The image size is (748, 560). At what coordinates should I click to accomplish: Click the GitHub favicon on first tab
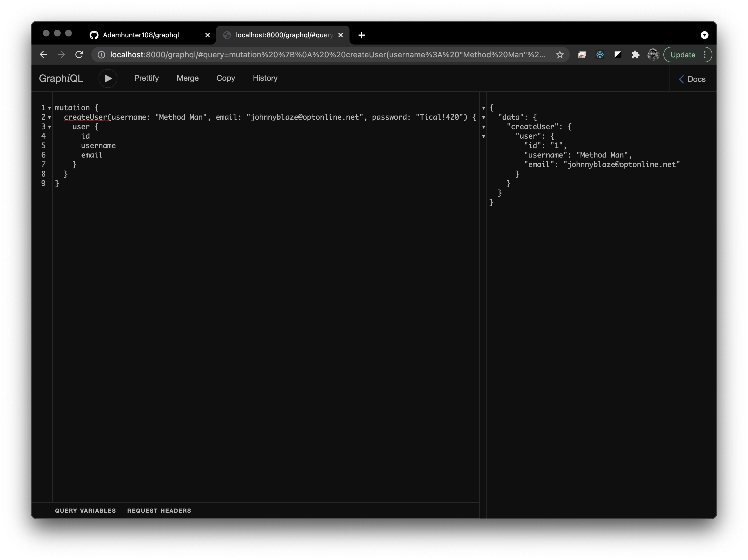coord(94,35)
